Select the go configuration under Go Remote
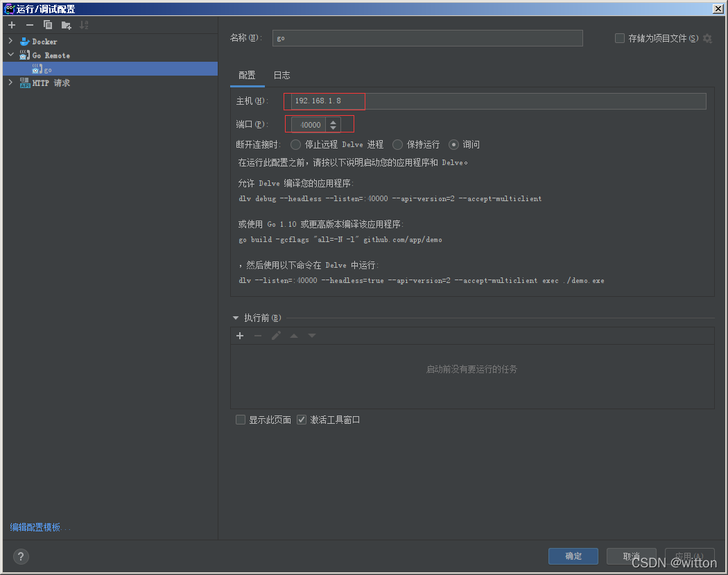Image resolution: width=728 pixels, height=575 pixels. coord(110,69)
